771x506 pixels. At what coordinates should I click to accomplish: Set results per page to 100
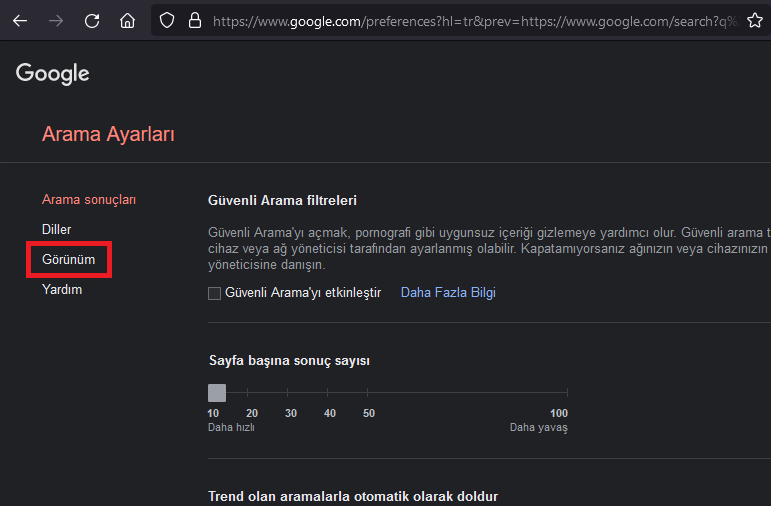point(566,393)
